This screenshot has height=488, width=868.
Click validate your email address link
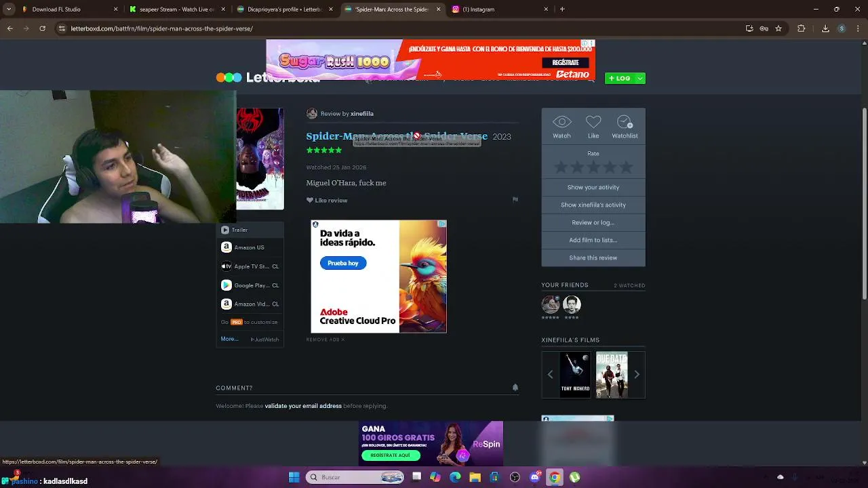click(x=303, y=406)
